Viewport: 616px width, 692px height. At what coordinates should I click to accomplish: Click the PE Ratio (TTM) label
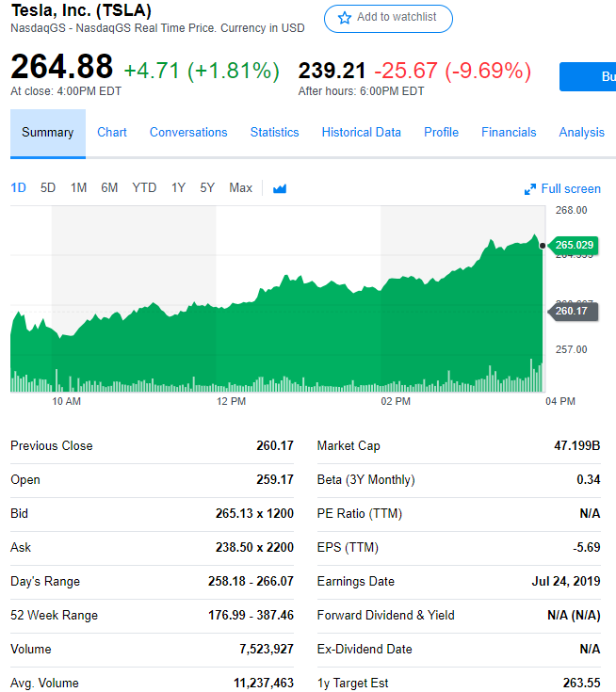click(360, 514)
